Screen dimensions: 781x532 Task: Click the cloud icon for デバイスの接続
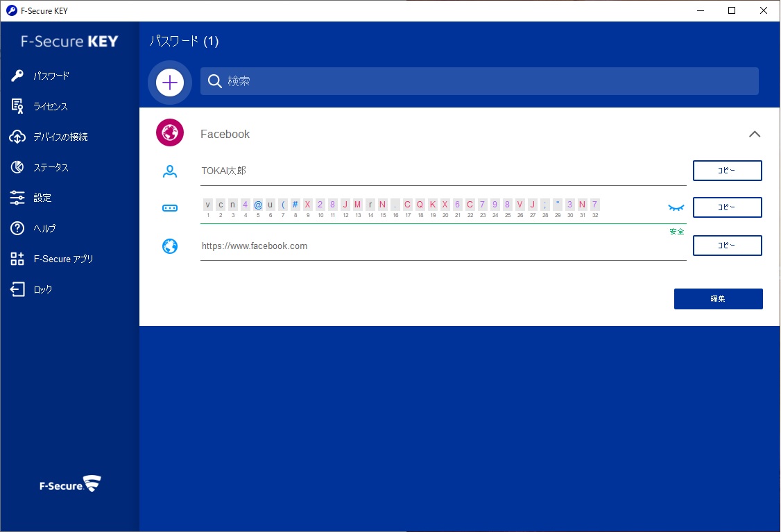[x=17, y=137]
